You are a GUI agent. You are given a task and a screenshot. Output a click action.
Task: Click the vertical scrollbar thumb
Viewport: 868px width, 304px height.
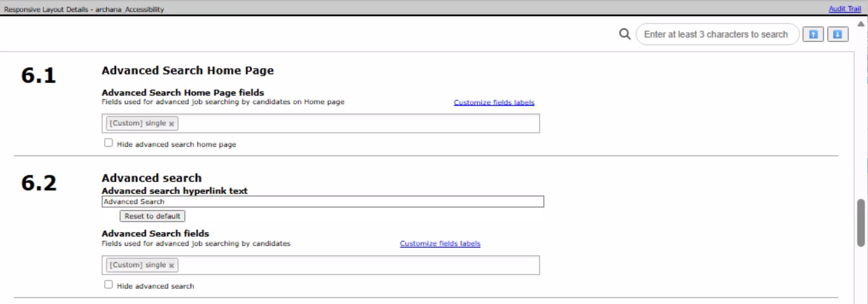tap(862, 222)
